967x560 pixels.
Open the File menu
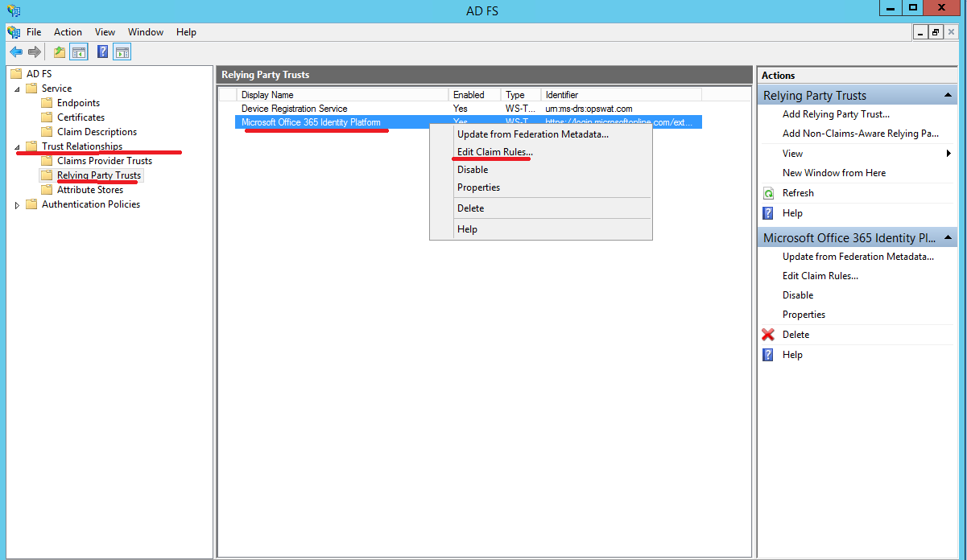34,32
